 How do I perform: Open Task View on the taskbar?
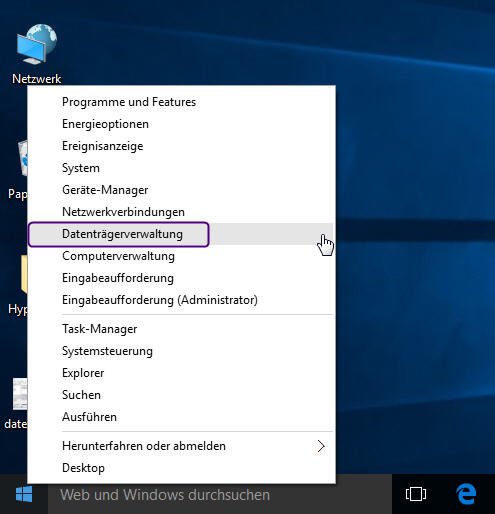pyautogui.click(x=416, y=494)
